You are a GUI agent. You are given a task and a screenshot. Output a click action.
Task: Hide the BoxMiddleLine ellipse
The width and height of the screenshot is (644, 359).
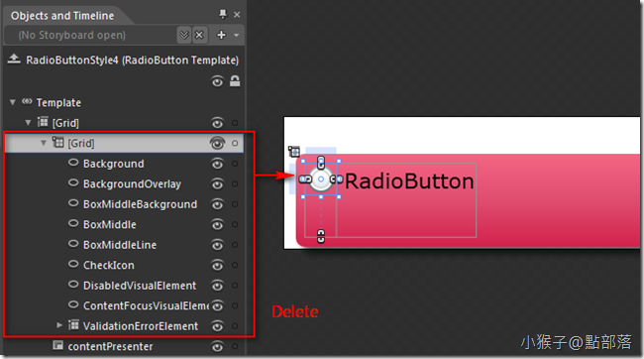coord(217,245)
